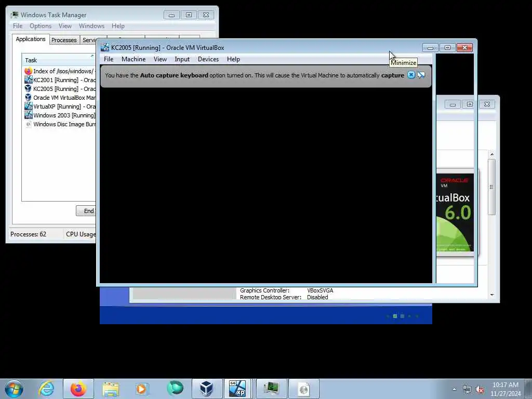The height and width of the screenshot is (399, 532).
Task: Click disc icon beside Windows Disc Image Burner
Action: click(28, 124)
